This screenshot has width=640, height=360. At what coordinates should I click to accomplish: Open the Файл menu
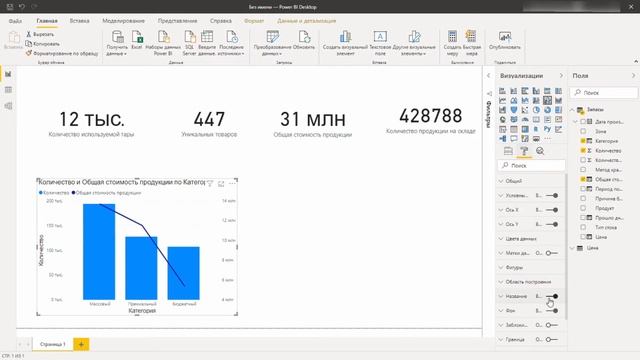16,21
